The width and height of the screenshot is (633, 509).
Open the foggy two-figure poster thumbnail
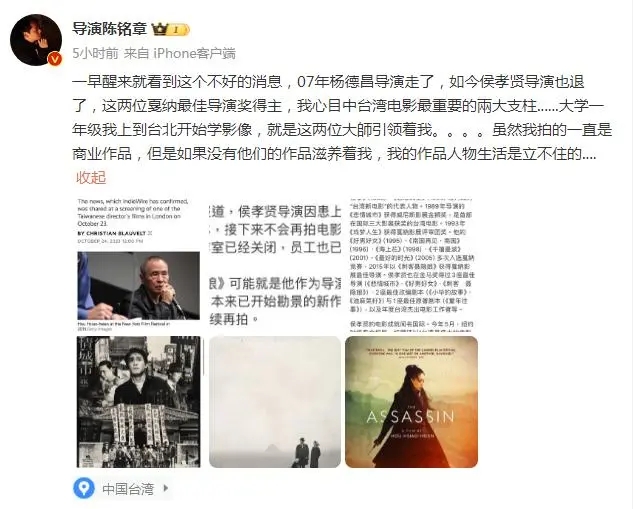[275, 402]
